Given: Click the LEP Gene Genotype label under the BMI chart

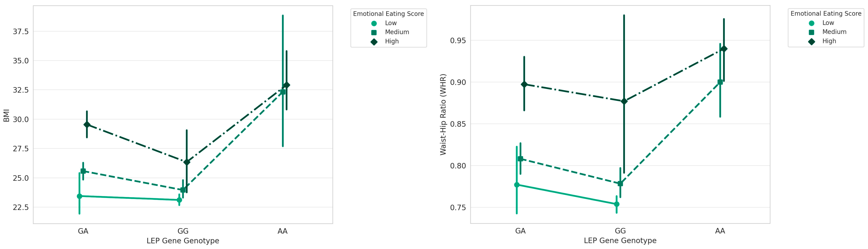Looking at the screenshot, I should (183, 241).
